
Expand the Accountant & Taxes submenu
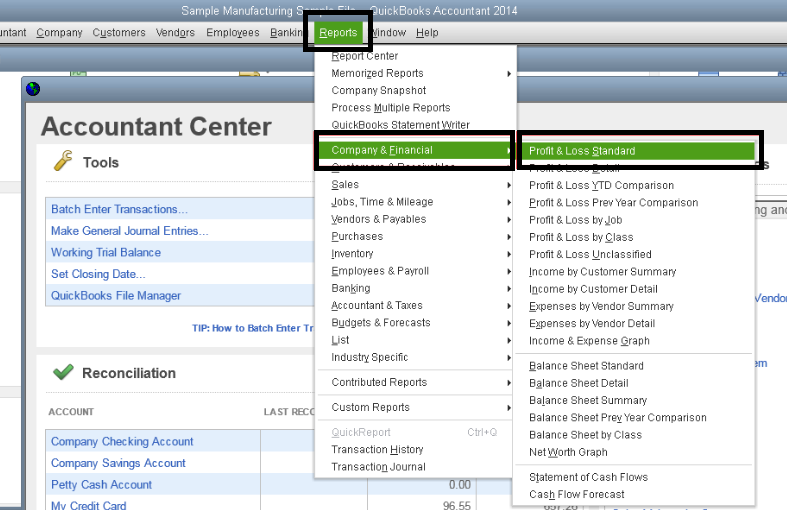tap(415, 305)
